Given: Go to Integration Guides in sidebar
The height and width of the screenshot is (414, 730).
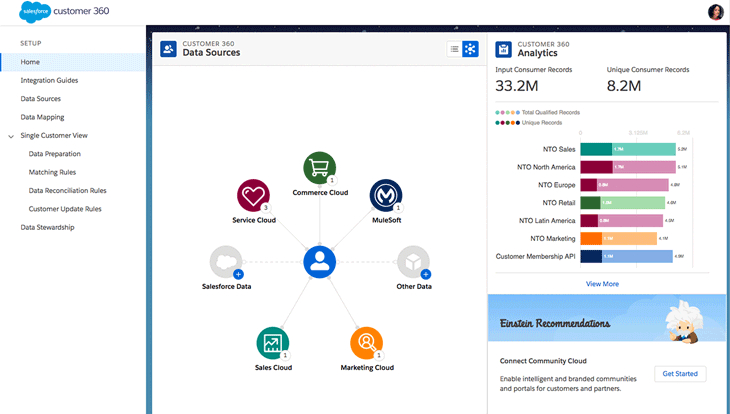Looking at the screenshot, I should tap(49, 80).
